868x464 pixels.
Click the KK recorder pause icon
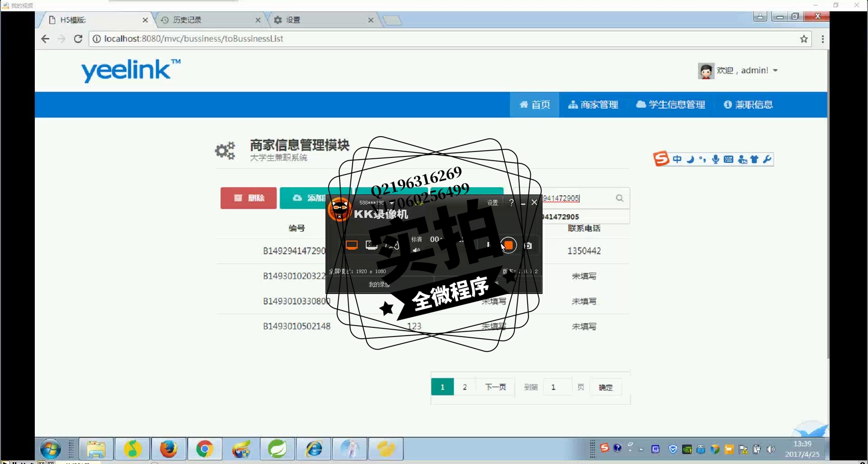pos(488,245)
